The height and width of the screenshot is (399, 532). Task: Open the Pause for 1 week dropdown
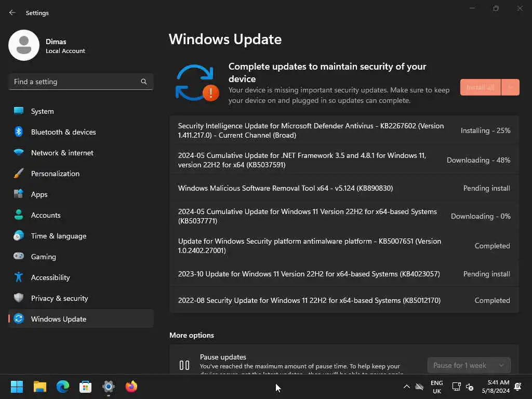469,365
